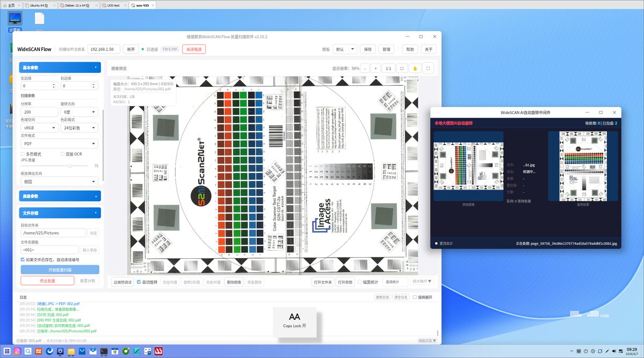Click the 断开 disconnect button
Screen dimensions: 644x358
click(130, 49)
